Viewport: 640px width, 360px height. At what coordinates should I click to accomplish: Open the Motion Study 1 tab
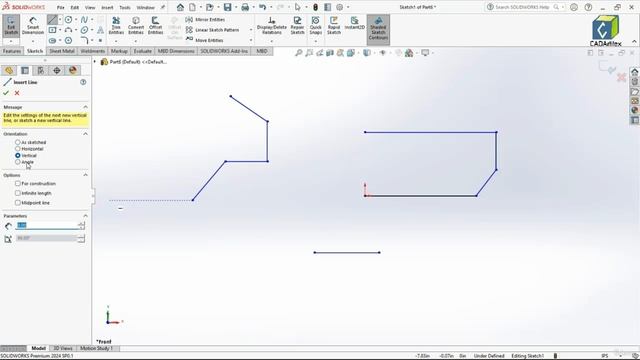click(x=96, y=348)
